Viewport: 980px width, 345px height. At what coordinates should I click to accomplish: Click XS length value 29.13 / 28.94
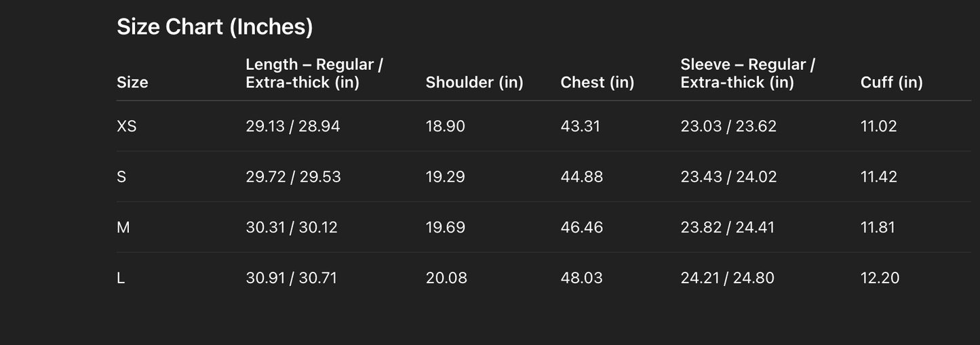292,126
